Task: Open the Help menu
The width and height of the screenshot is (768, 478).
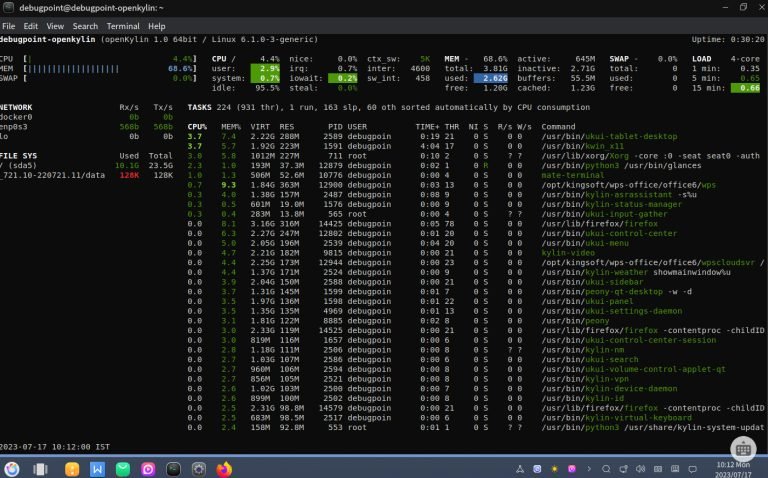Action: click(x=156, y=25)
